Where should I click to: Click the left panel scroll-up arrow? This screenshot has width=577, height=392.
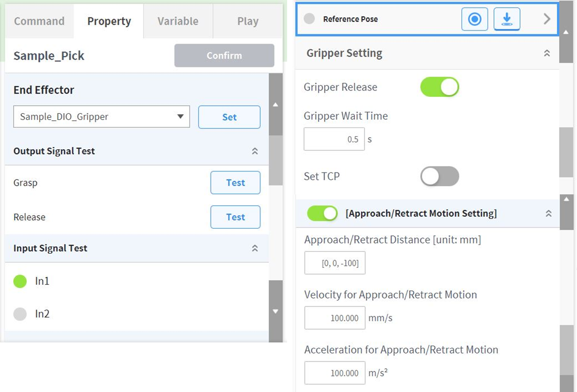point(275,105)
